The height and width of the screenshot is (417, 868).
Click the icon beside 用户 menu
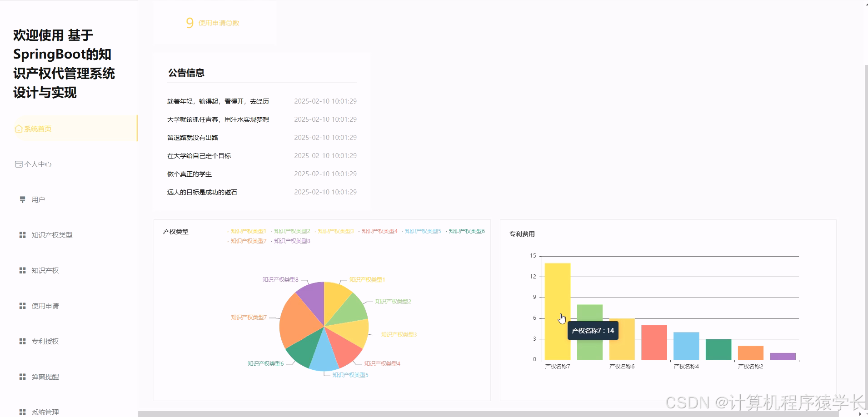point(22,200)
